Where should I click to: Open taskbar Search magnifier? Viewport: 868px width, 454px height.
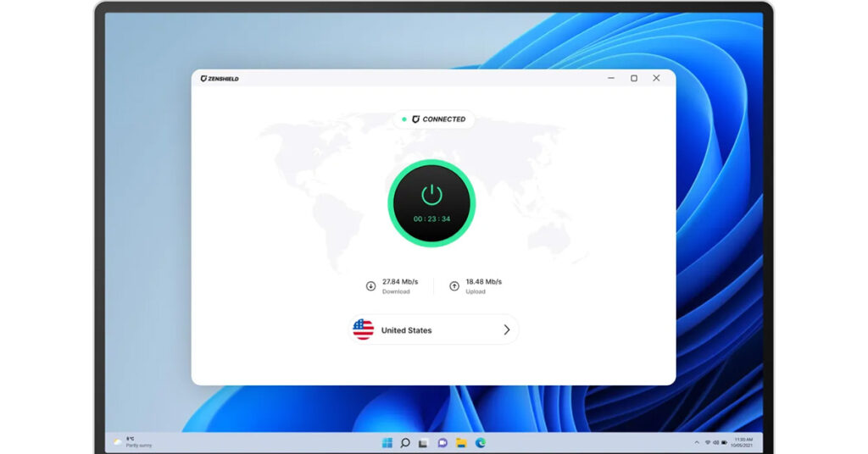coord(405,443)
